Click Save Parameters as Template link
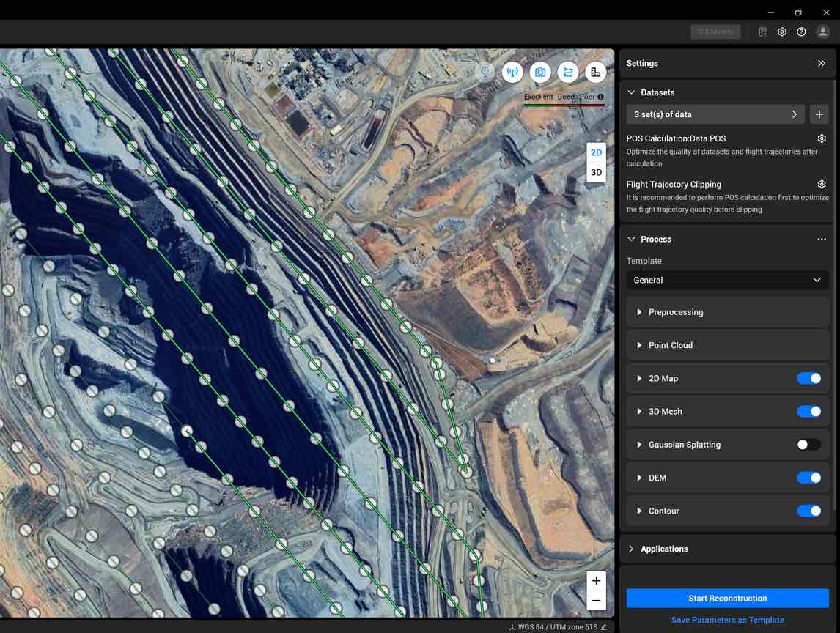This screenshot has width=840, height=633. pyautogui.click(x=727, y=620)
